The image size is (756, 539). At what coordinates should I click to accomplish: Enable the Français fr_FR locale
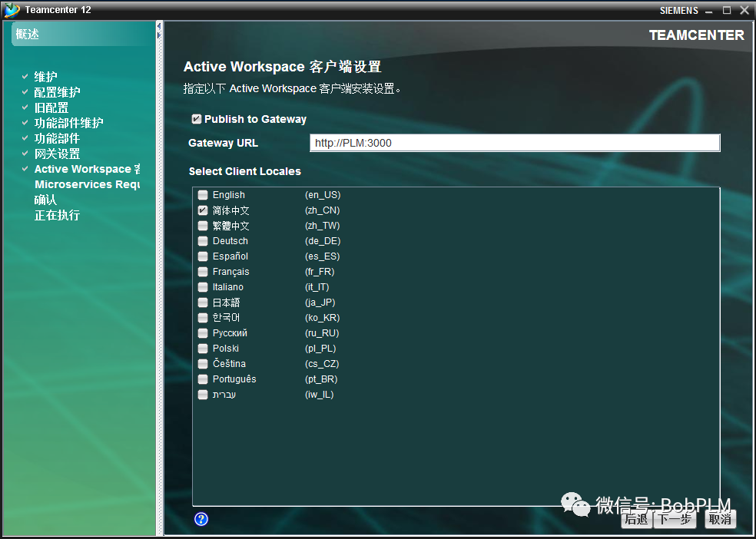coord(203,272)
